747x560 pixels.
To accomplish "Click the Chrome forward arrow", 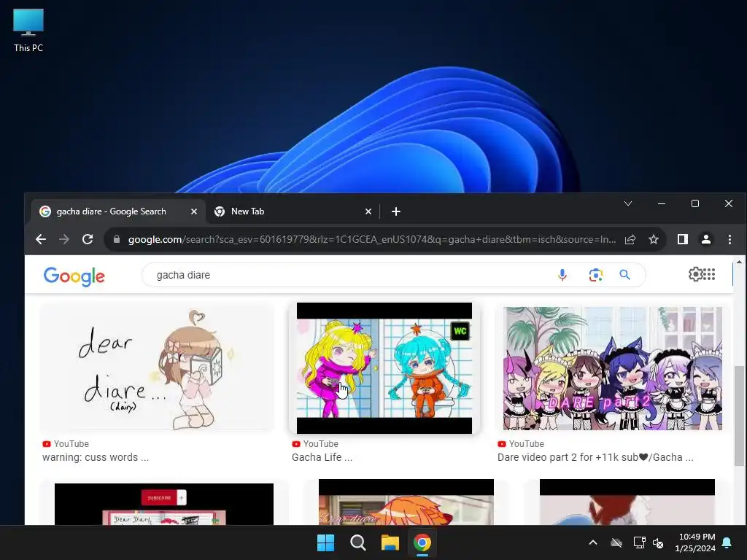I will click(64, 239).
